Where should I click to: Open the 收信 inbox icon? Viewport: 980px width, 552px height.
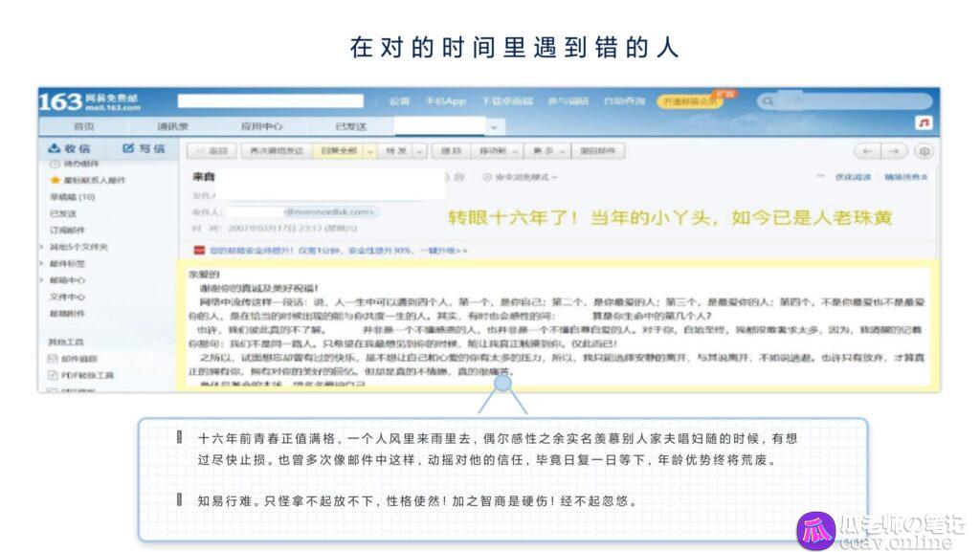(x=55, y=148)
